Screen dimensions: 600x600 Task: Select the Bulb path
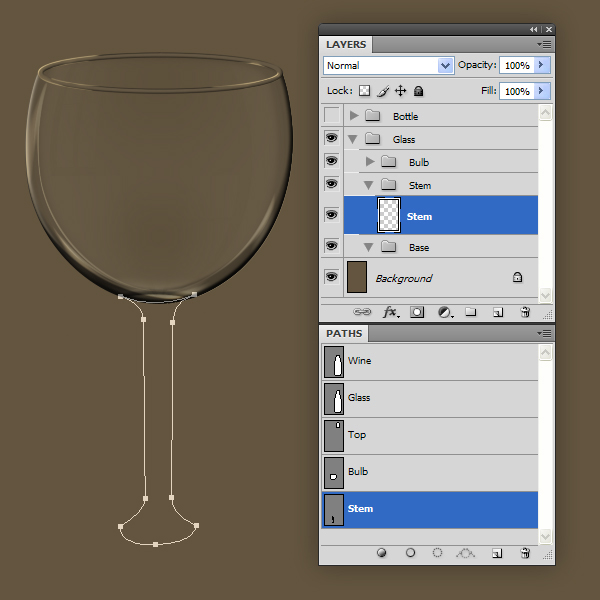click(430, 473)
